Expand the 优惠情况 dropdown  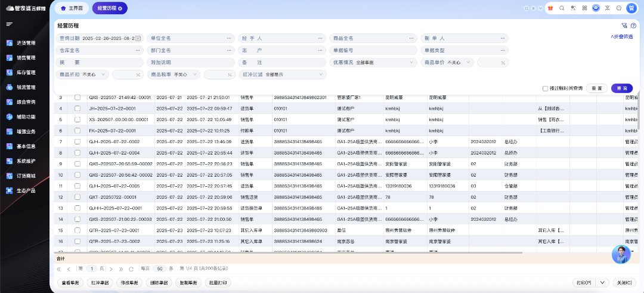click(x=412, y=62)
